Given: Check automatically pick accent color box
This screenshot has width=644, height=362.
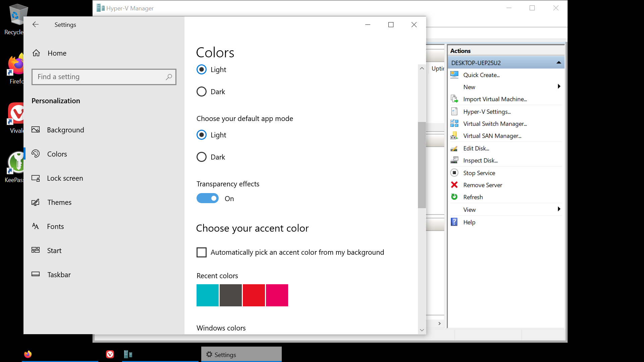Looking at the screenshot, I should 202,252.
